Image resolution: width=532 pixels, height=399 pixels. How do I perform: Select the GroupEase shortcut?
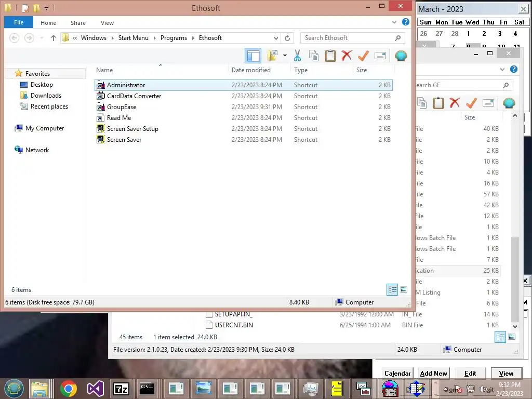click(x=243, y=107)
